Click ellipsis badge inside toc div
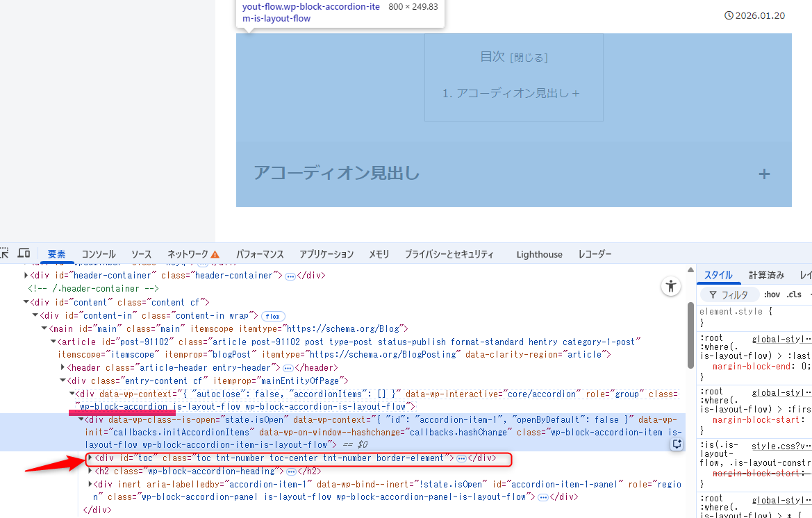The image size is (812, 518). 461,459
